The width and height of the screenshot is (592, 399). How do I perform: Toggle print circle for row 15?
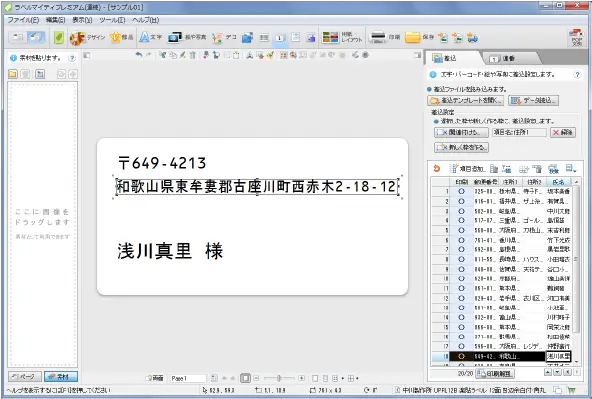tap(461, 327)
